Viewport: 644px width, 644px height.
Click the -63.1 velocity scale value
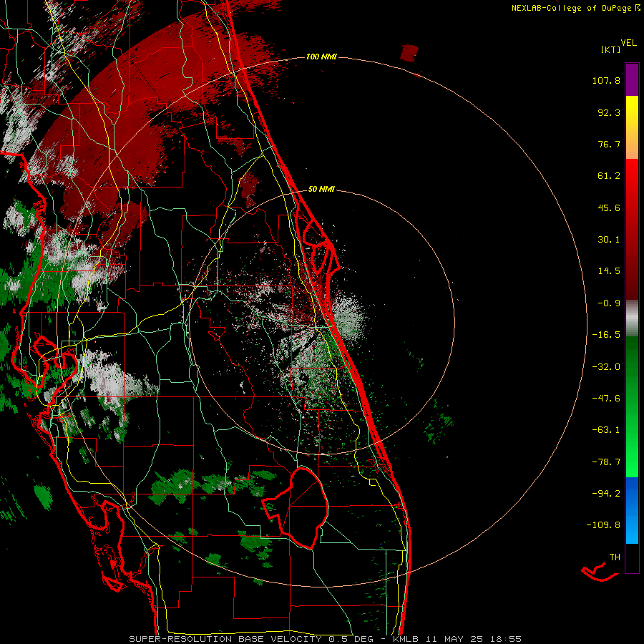point(606,430)
